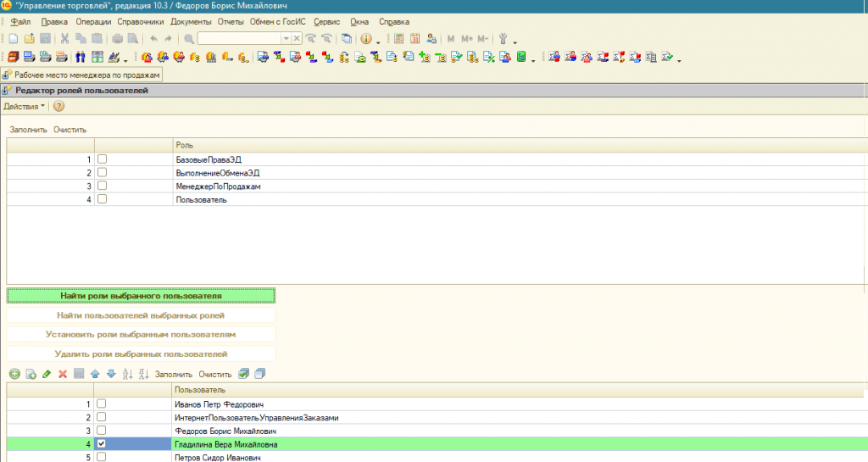The image size is (868, 462).
Task: Move the row up with blue arrow
Action: click(95, 374)
